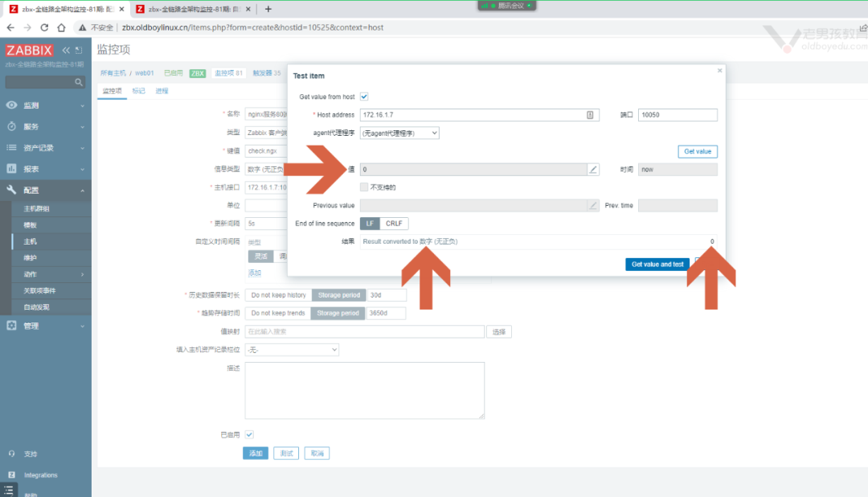The image size is (868, 497).
Task: Select Storage period beside 3650d
Action: 338,313
